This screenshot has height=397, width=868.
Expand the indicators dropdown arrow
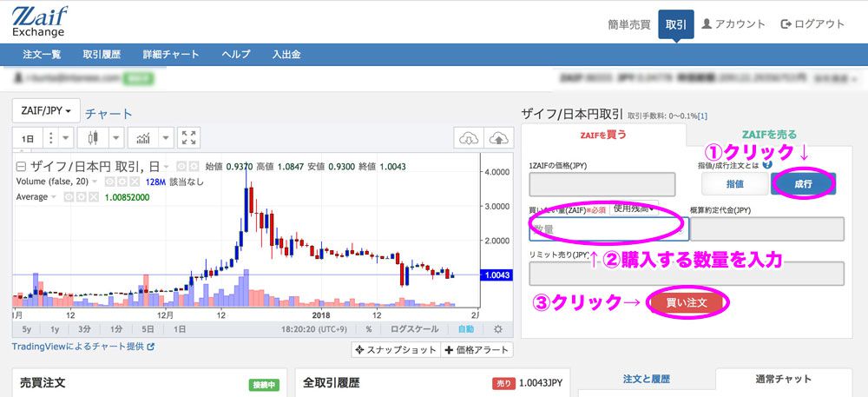(x=167, y=138)
